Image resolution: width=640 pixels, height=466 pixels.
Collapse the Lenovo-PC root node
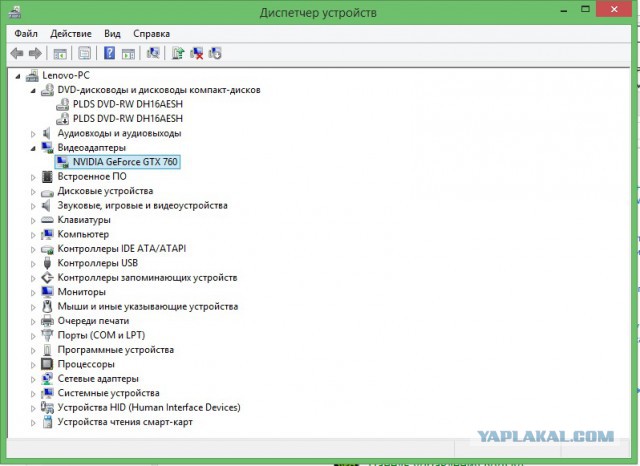[18, 76]
